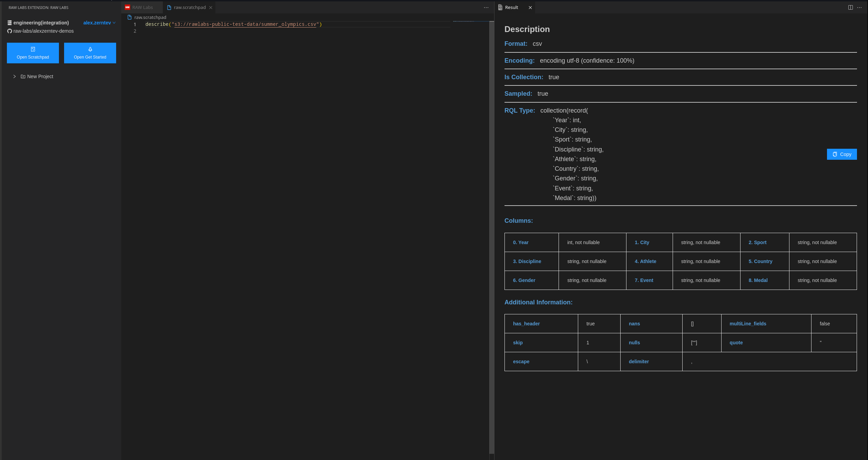Click the s3 summer_olympics.csv URL string

tap(245, 24)
